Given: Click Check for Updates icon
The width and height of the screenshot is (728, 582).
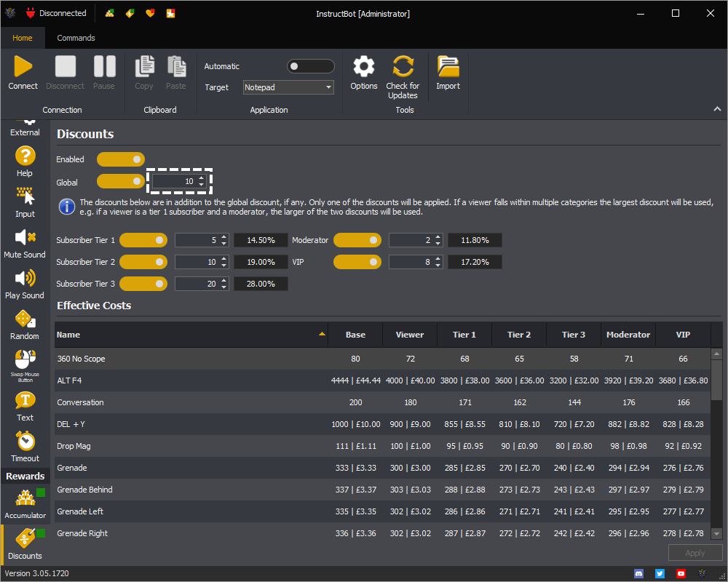Looking at the screenshot, I should 403,66.
